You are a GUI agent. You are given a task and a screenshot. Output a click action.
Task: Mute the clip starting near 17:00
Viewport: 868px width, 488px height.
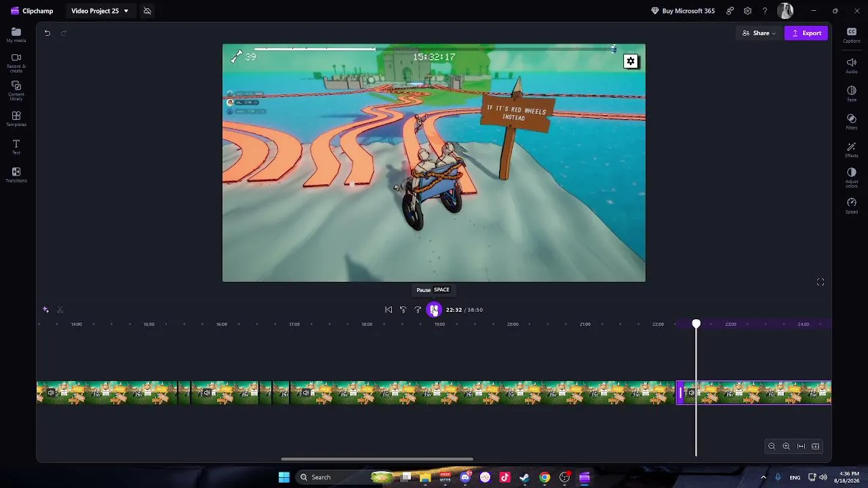pos(306,392)
